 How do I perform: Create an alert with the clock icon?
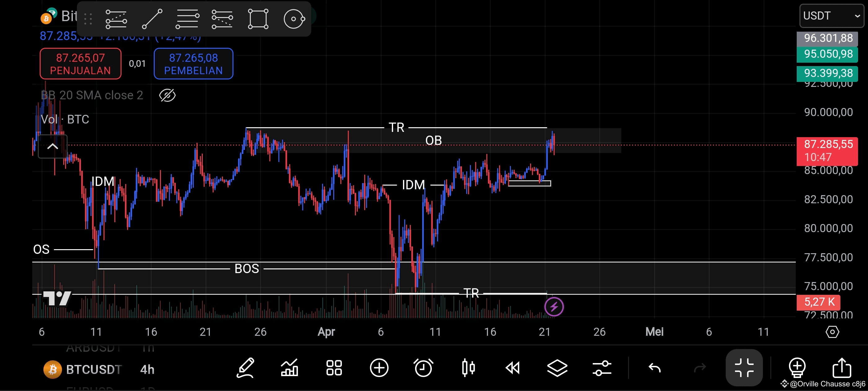click(x=423, y=368)
